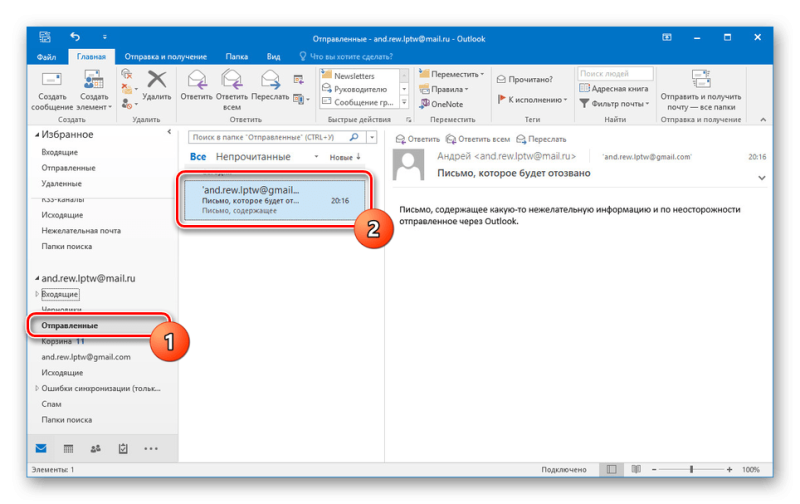Open the File tab
The image size is (800, 504).
click(x=46, y=57)
